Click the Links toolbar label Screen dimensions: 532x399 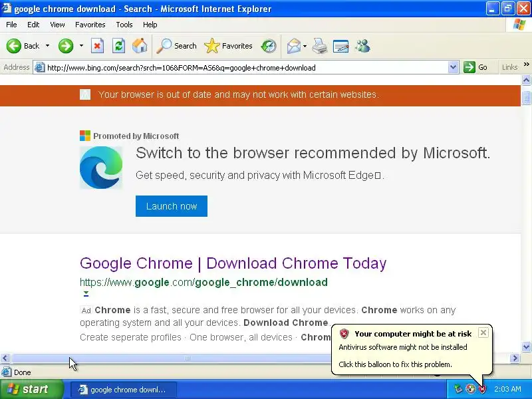click(509, 67)
